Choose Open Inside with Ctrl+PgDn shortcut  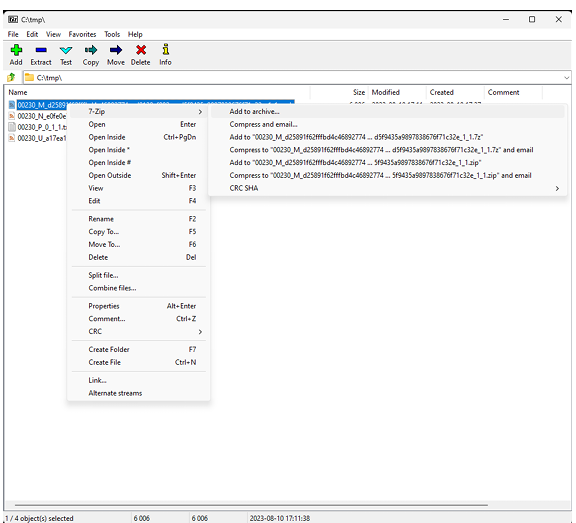tap(139, 137)
